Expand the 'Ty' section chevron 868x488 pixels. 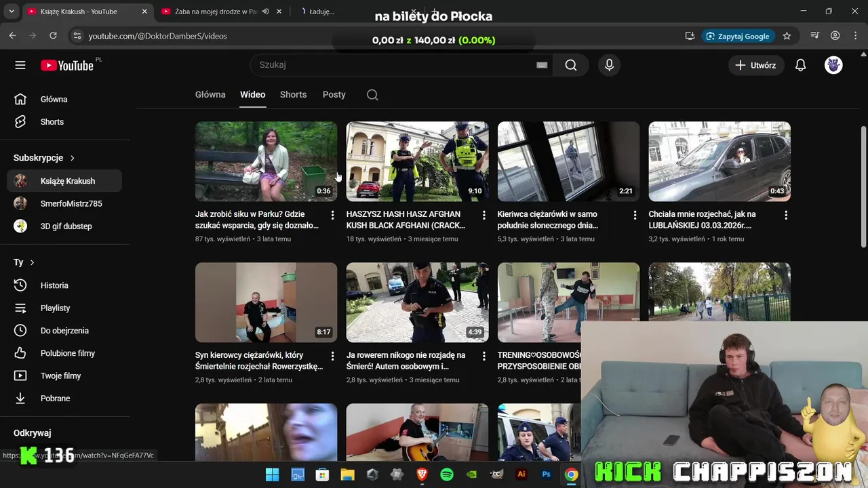click(32, 262)
